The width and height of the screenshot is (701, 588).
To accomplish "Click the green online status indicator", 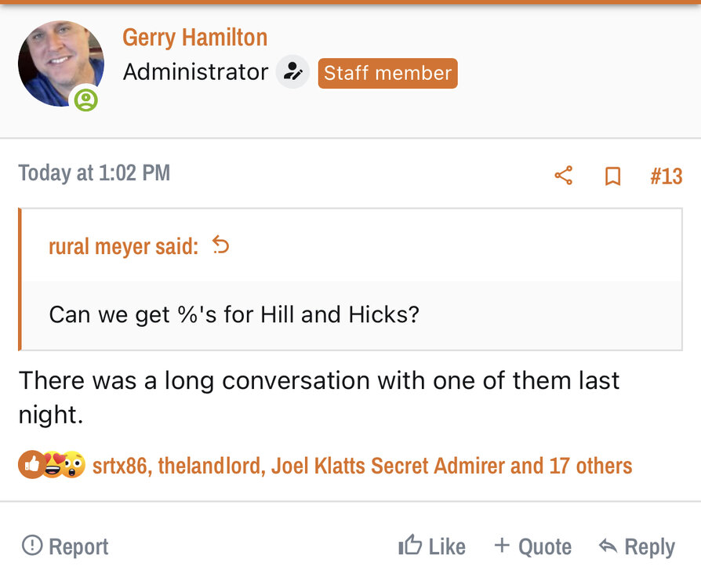I will (85, 100).
